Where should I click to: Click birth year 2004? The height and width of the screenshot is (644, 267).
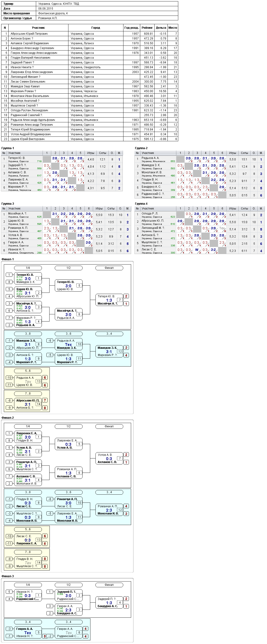(x=135, y=81)
